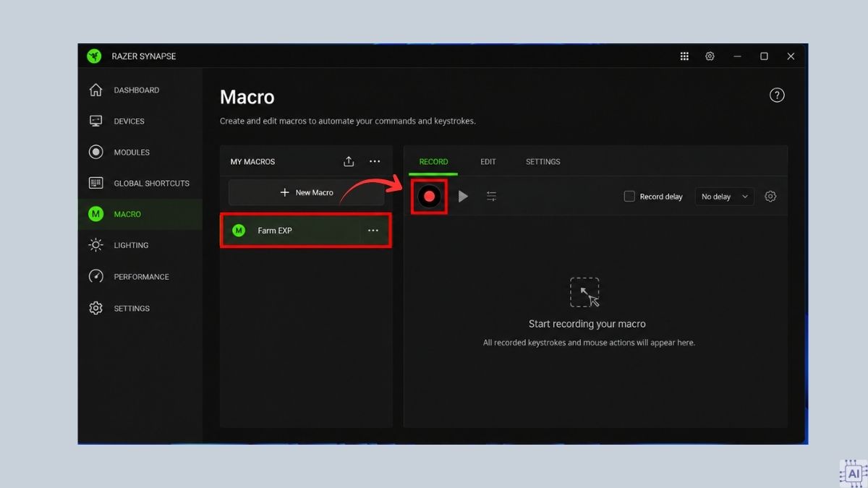The image size is (868, 488).
Task: Go to Performance section
Action: (x=140, y=276)
